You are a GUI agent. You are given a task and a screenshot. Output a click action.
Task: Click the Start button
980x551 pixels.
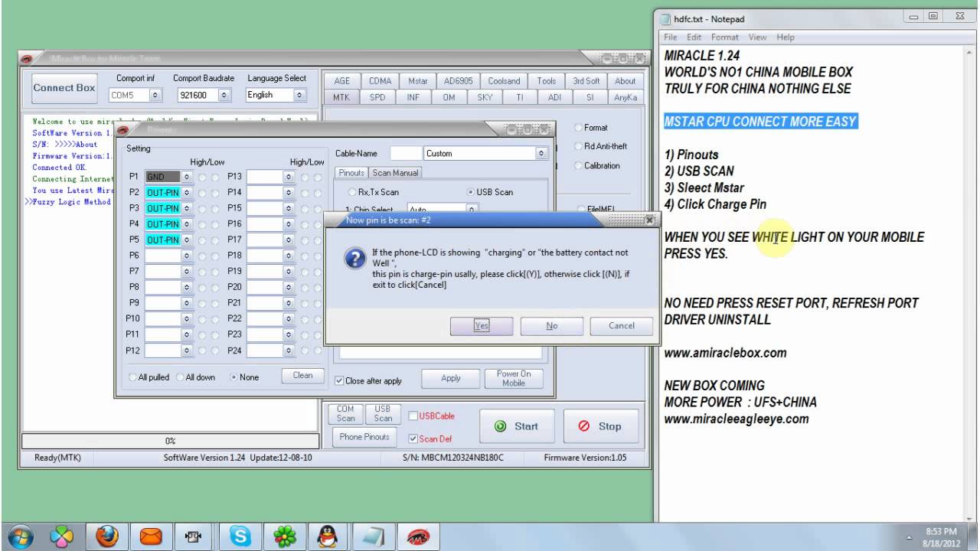(518, 426)
